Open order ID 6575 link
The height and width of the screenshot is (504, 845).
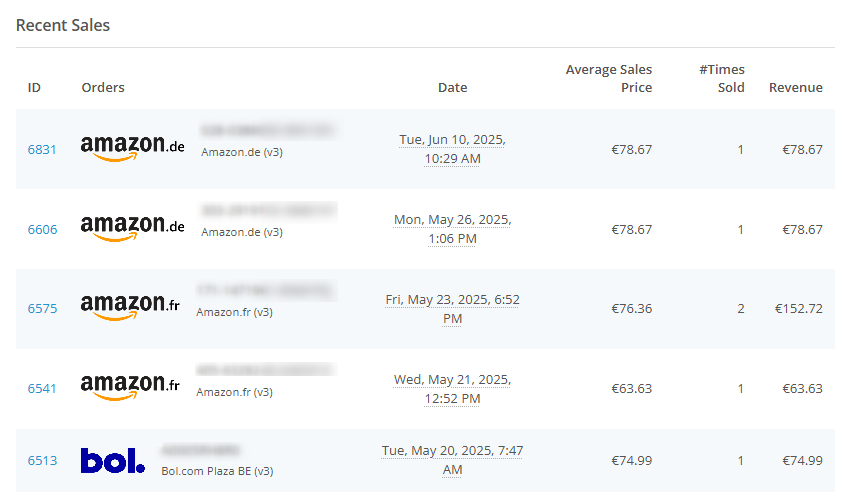point(42,308)
